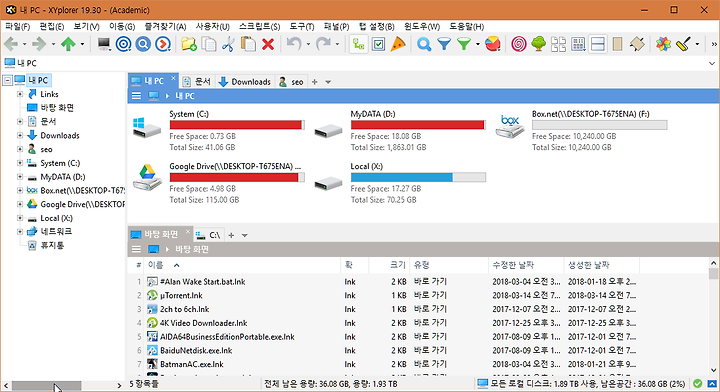Collapse the 내 PC tree root
The width and height of the screenshot is (720, 392).
(7, 80)
